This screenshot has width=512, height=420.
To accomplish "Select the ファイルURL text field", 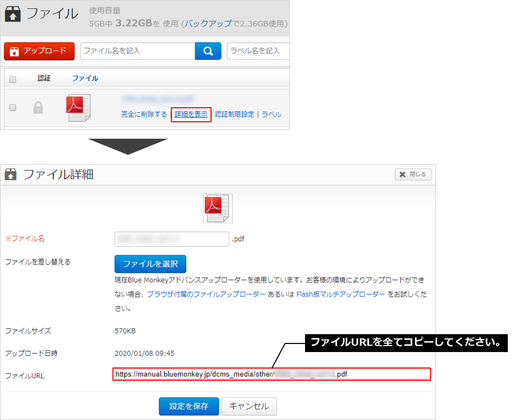I will [x=271, y=374].
